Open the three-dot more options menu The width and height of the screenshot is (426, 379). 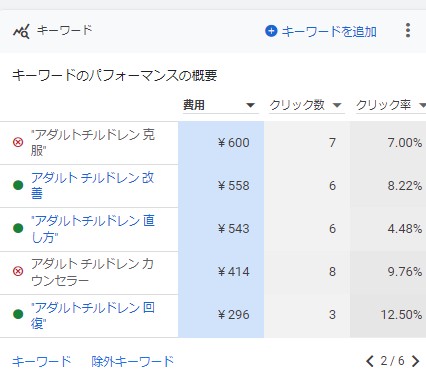[408, 30]
